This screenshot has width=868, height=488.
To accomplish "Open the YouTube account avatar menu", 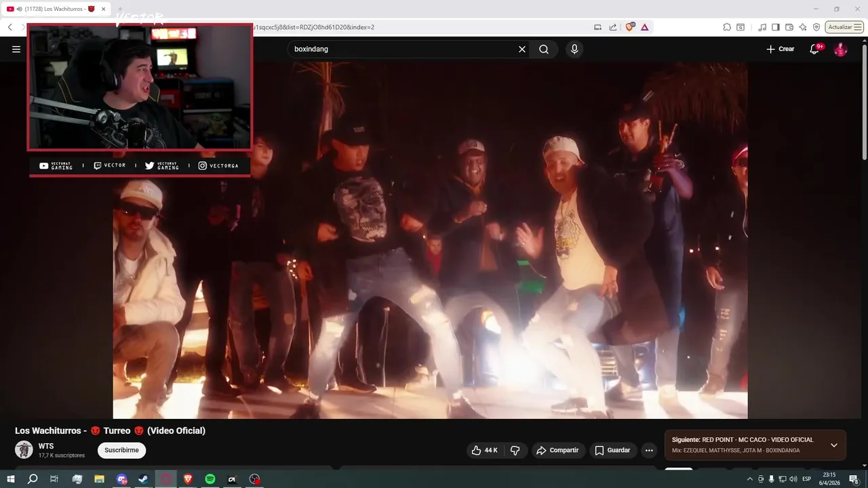I will coord(840,49).
